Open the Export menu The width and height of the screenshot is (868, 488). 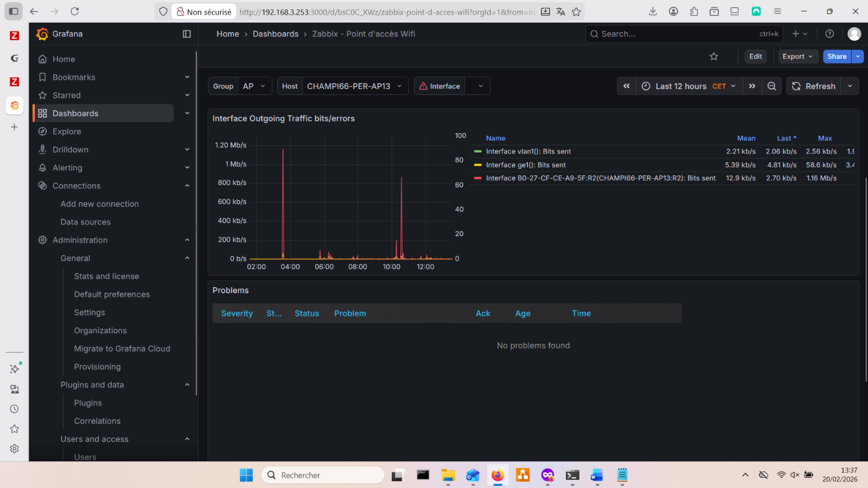(x=797, y=56)
